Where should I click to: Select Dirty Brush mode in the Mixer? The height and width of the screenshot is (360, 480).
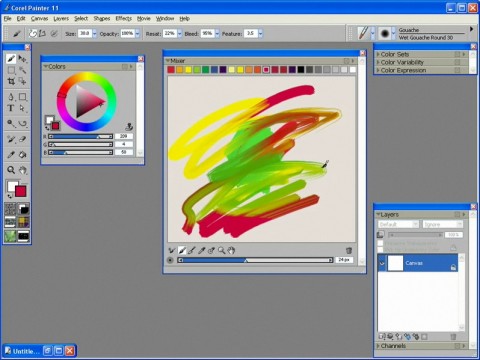[172, 250]
